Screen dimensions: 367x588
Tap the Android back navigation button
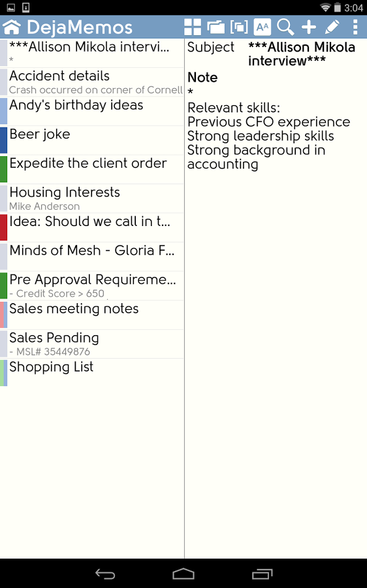[105, 574]
